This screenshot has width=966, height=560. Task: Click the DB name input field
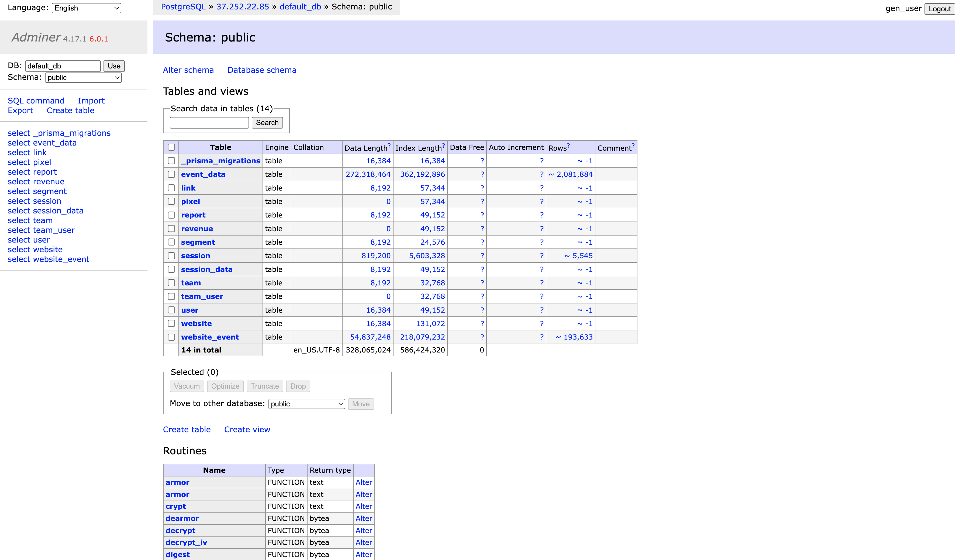[63, 66]
